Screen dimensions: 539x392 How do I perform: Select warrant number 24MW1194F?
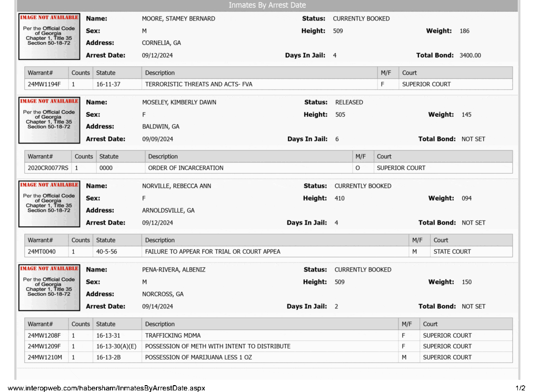pyautogui.click(x=44, y=84)
